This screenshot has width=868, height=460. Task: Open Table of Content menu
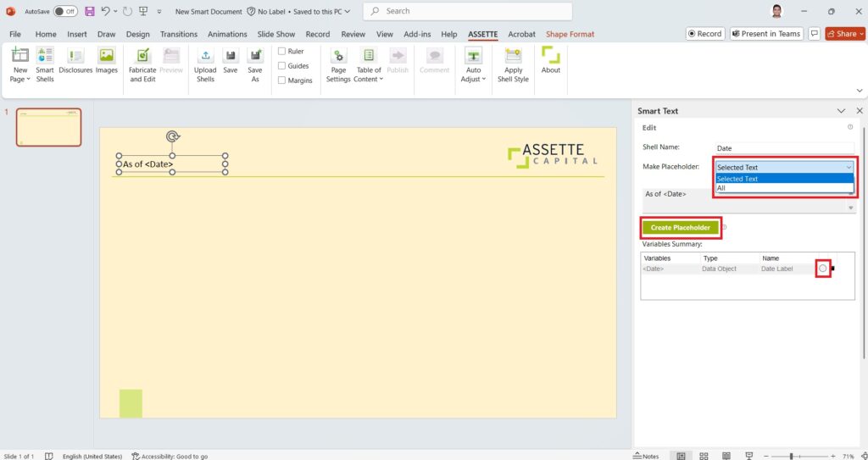(x=369, y=64)
